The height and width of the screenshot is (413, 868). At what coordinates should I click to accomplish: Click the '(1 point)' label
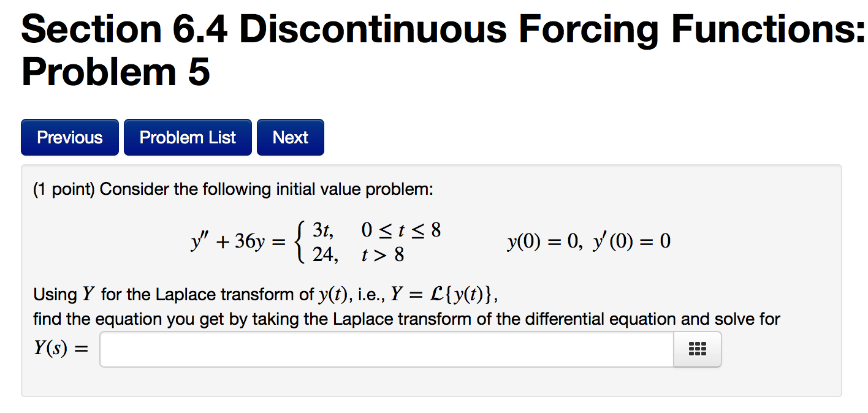[64, 189]
